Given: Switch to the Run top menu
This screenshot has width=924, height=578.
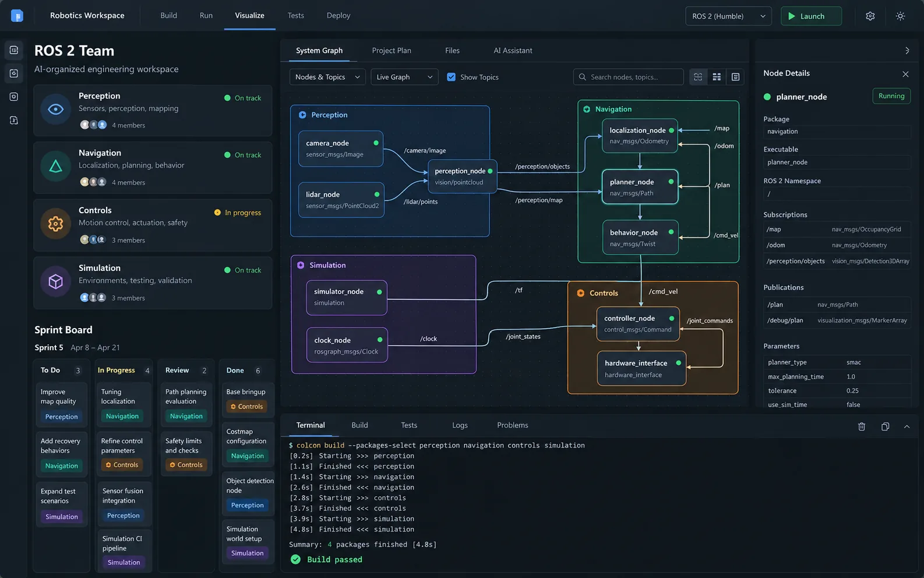Looking at the screenshot, I should (x=206, y=16).
